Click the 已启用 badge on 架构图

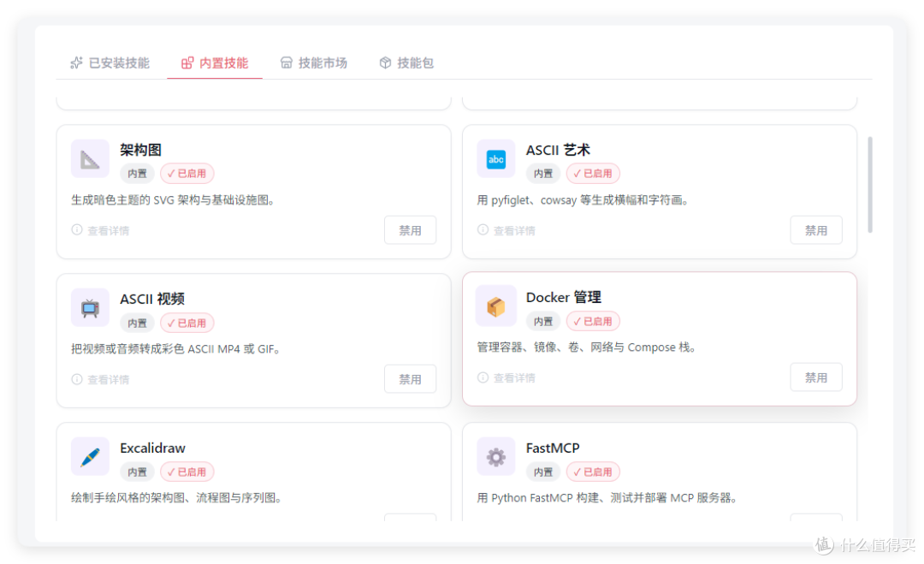(x=187, y=174)
